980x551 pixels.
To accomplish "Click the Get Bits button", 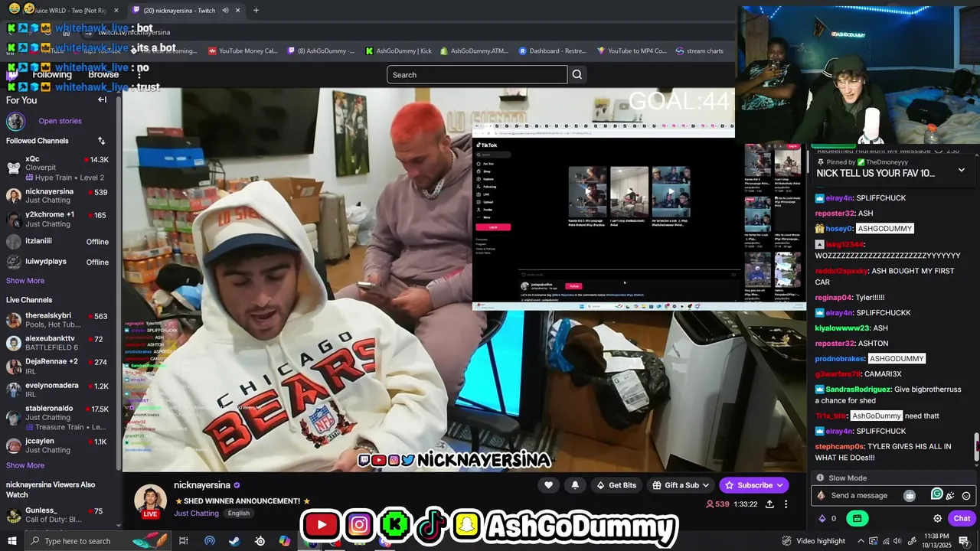I will click(616, 485).
